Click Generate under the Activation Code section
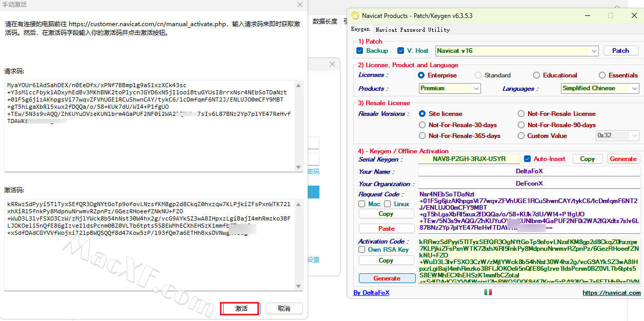 387,278
